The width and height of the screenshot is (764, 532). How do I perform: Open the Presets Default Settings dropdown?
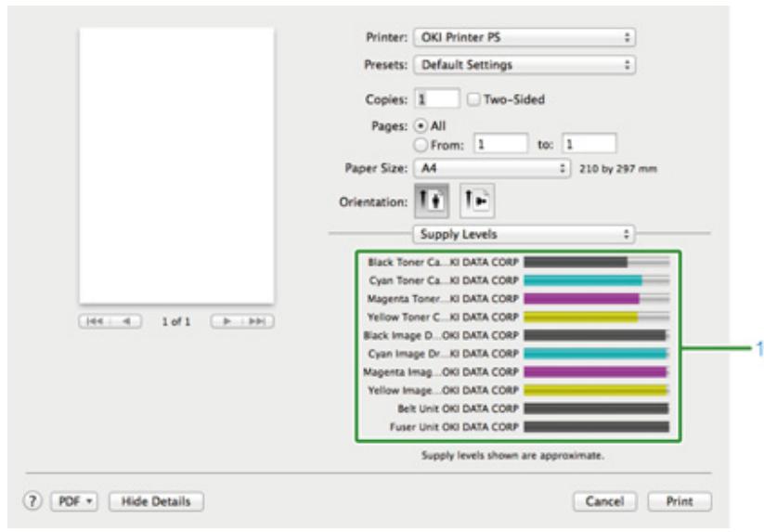click(524, 65)
